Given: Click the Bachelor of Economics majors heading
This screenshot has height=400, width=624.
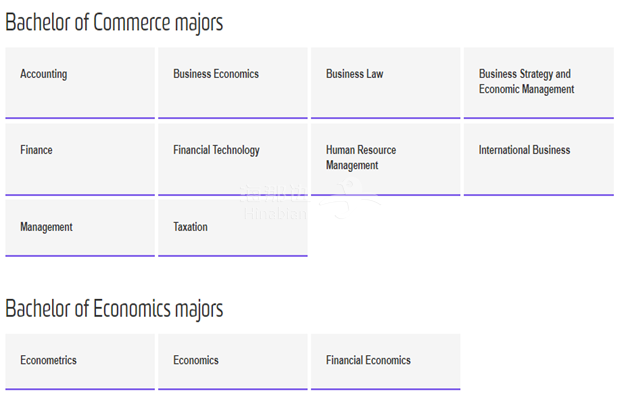Looking at the screenshot, I should (114, 308).
